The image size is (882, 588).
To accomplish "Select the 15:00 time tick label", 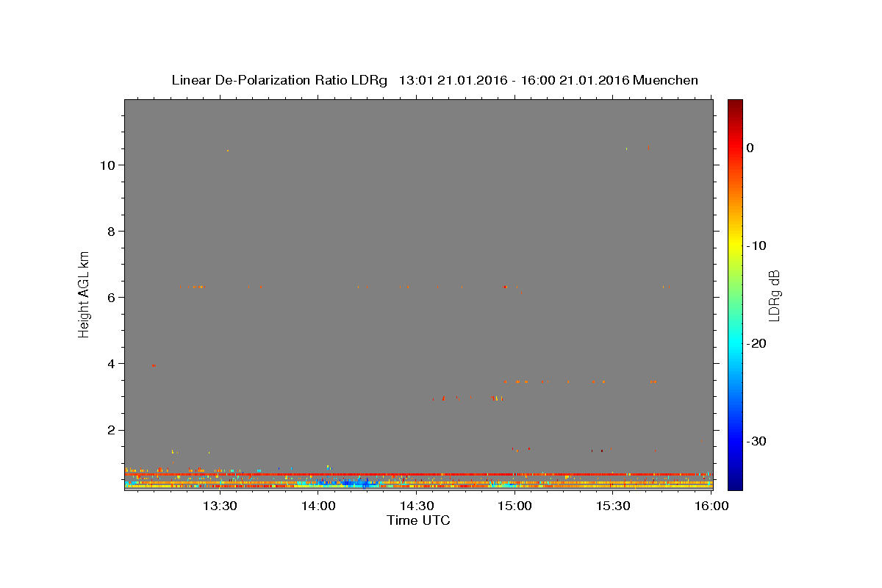I will click(x=515, y=506).
